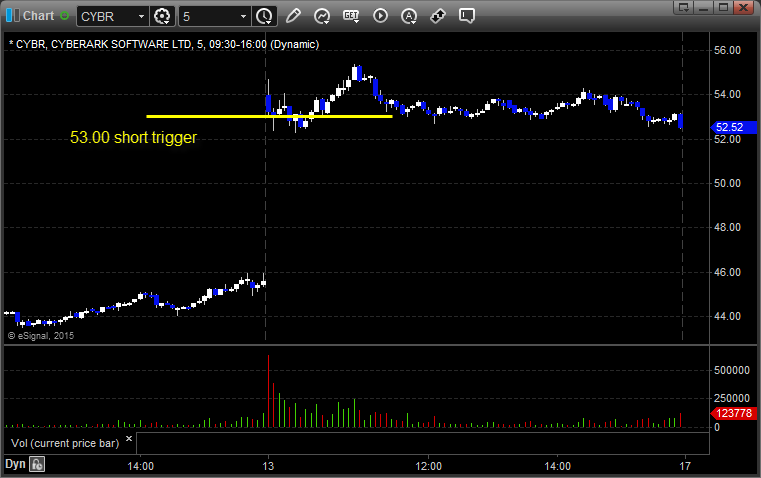The width and height of the screenshot is (761, 478).
Task: Click the date 13 time axis label
Action: click(268, 466)
